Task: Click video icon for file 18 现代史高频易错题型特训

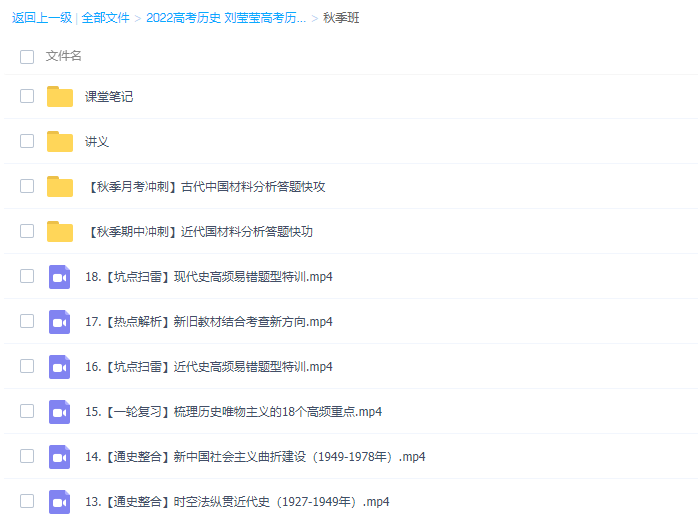Action: (60, 277)
